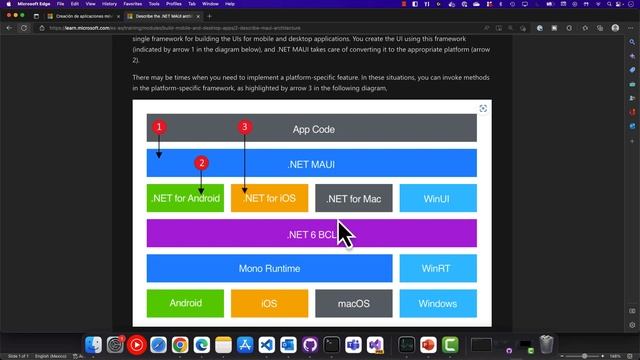Open Spotlight search in the menu bar
The height and width of the screenshot is (360, 640).
pyautogui.click(x=609, y=4)
